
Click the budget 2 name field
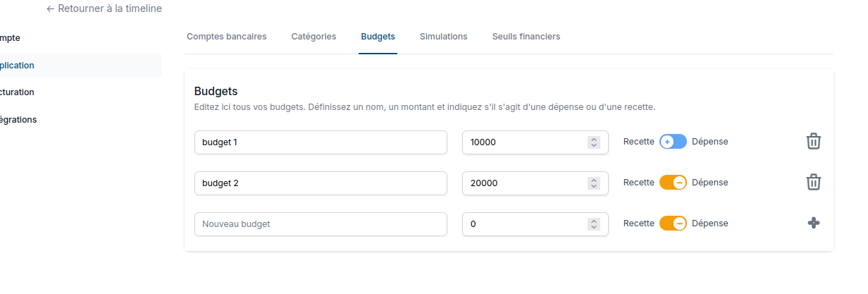321,183
